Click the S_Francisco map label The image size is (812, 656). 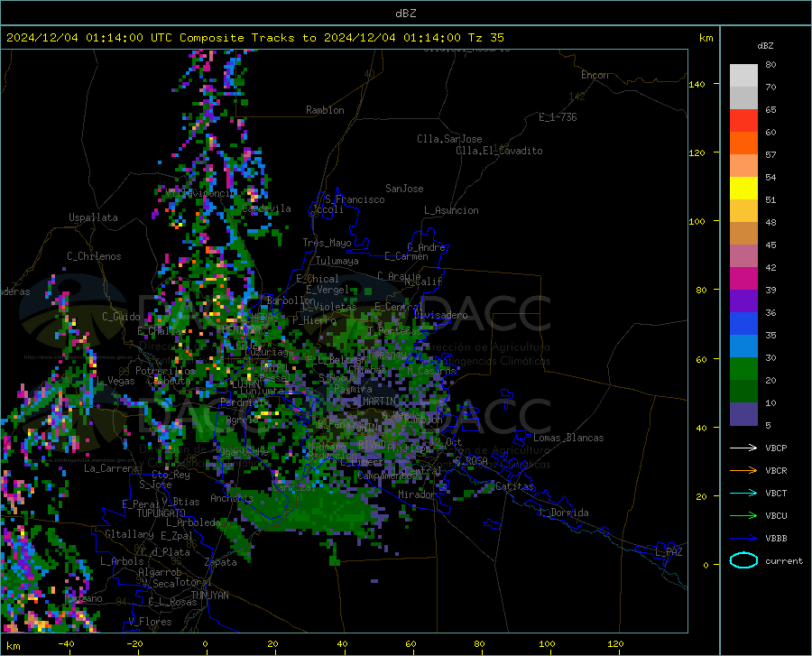click(x=355, y=199)
